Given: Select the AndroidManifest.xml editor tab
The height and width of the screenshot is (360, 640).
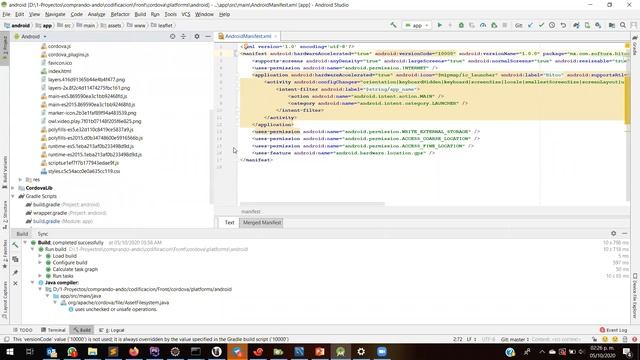Looking at the screenshot, I should (248, 36).
